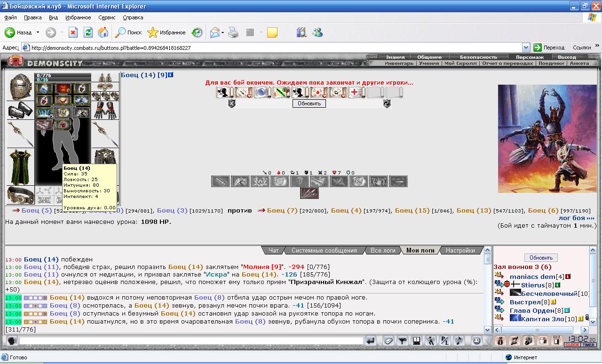Click the Умения link
602x364 pixels.
click(429, 63)
